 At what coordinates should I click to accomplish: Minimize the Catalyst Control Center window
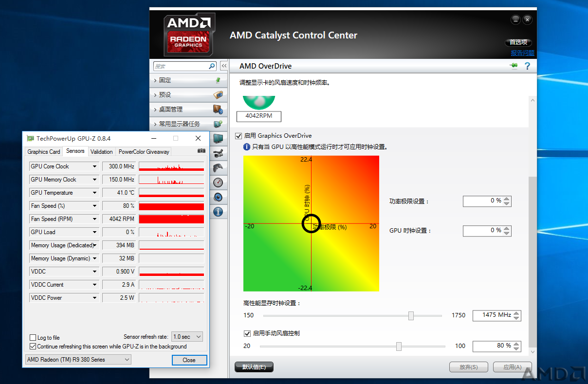pyautogui.click(x=516, y=20)
